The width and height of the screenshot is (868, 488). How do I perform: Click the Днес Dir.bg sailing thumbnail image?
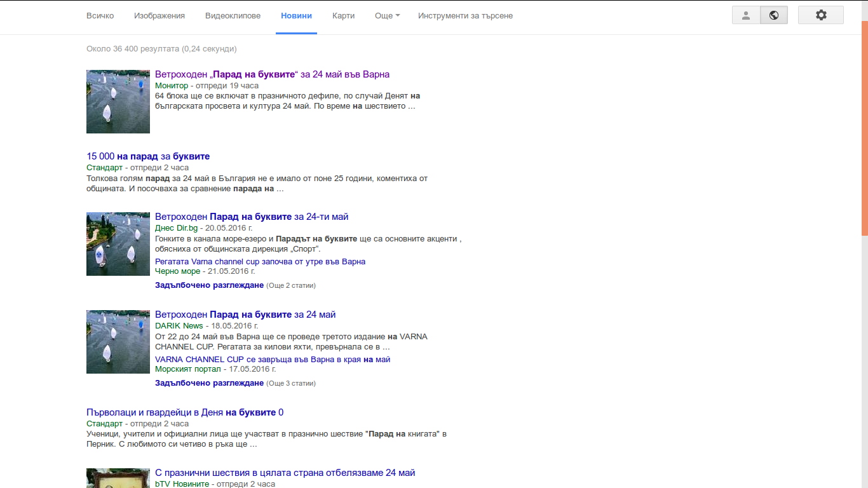point(118,244)
